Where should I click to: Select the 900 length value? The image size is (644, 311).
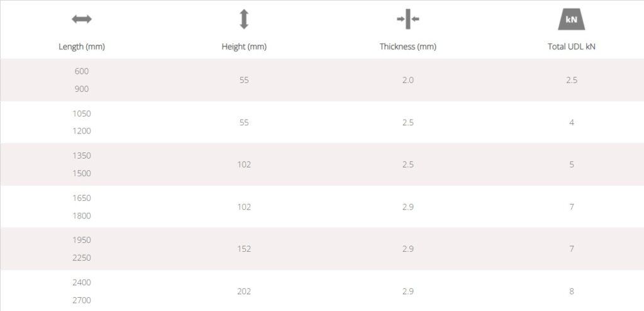click(x=82, y=89)
